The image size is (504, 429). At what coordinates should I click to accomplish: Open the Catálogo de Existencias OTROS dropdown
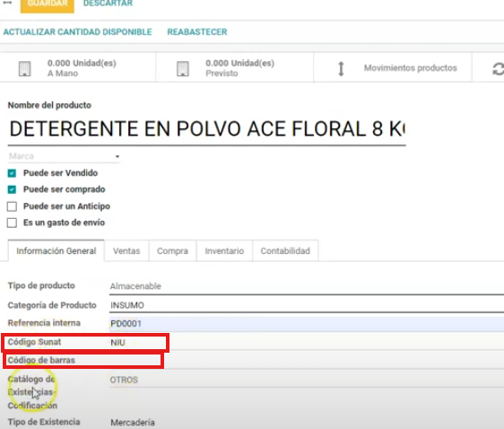[x=307, y=381]
